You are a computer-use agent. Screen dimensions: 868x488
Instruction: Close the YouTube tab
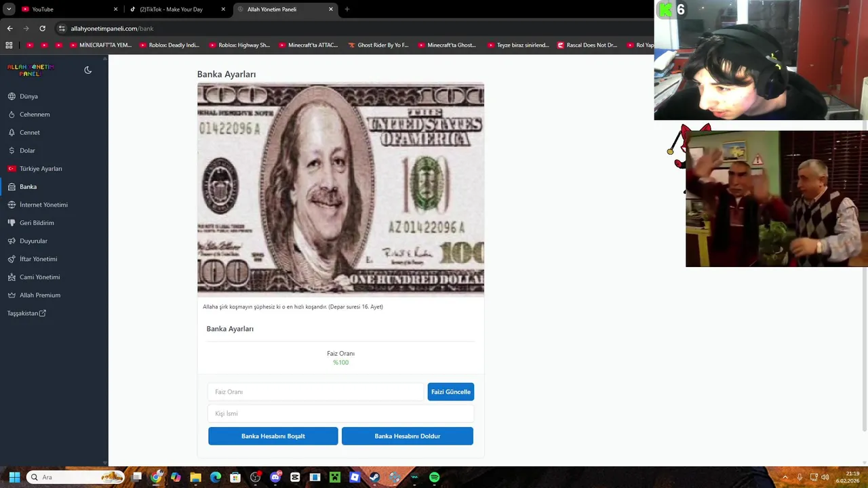tap(115, 9)
